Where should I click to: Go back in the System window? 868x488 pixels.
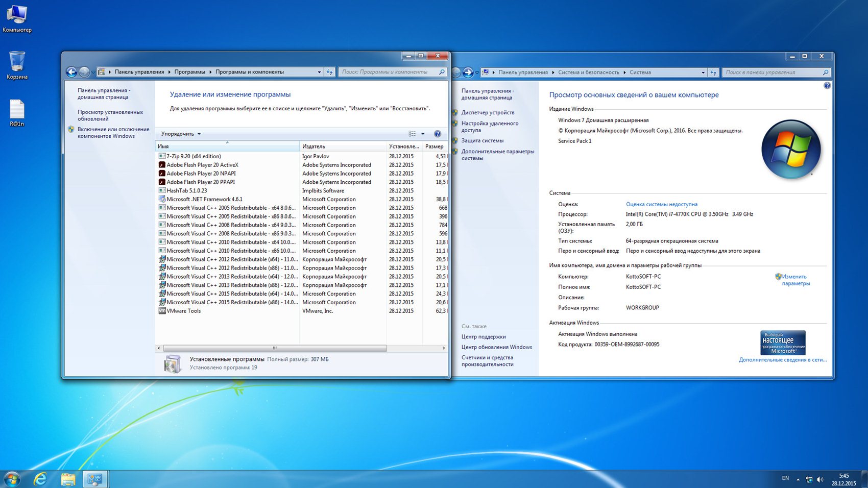(456, 72)
